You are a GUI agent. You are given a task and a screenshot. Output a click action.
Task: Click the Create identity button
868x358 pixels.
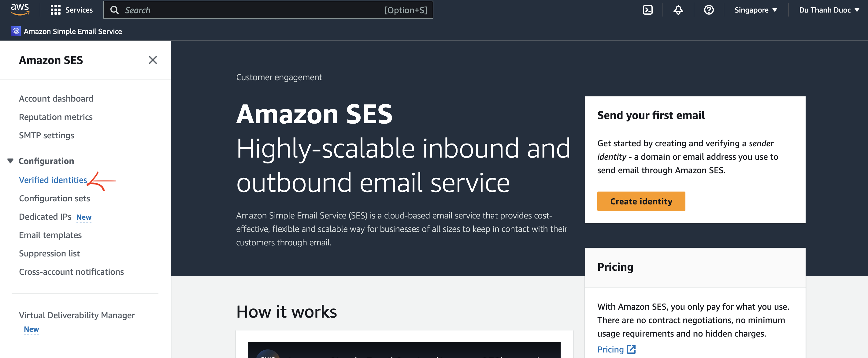[641, 201]
